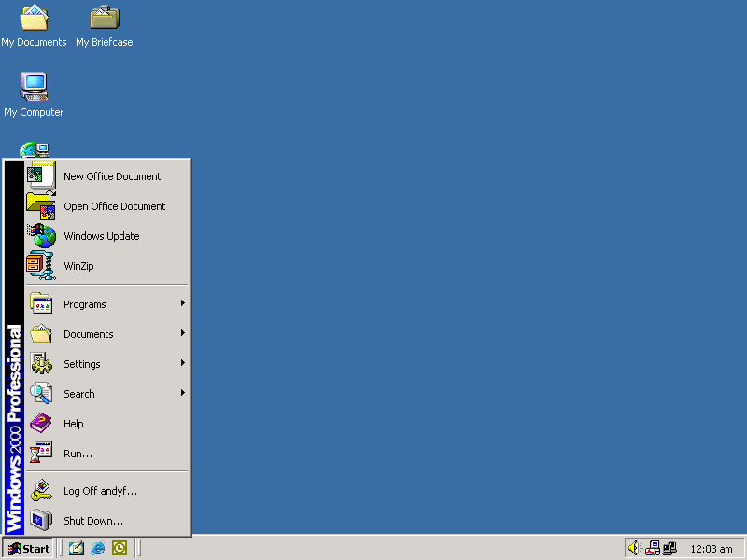The image size is (747, 560).
Task: Choose Open Office Document in Start menu
Action: point(107,206)
